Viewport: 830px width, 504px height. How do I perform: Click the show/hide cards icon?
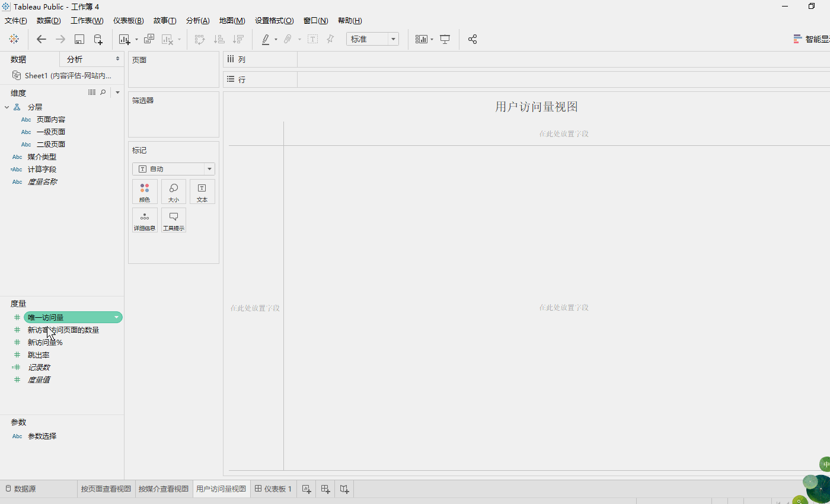click(x=422, y=39)
